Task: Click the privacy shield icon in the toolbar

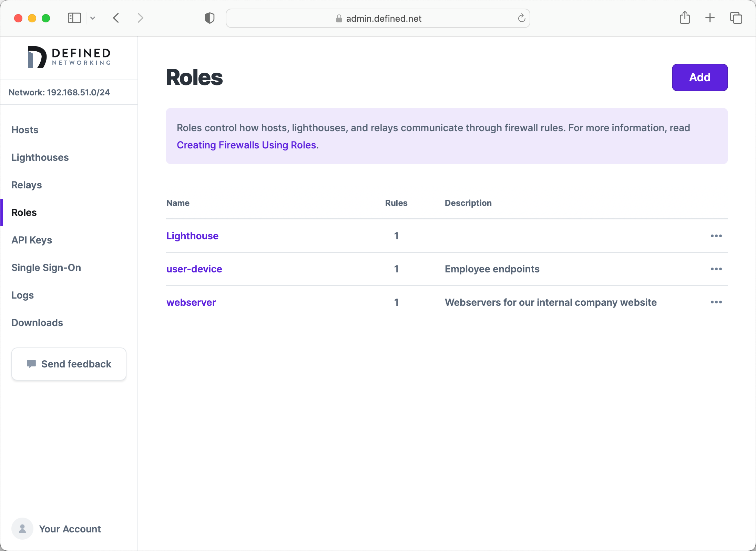Action: (x=209, y=18)
